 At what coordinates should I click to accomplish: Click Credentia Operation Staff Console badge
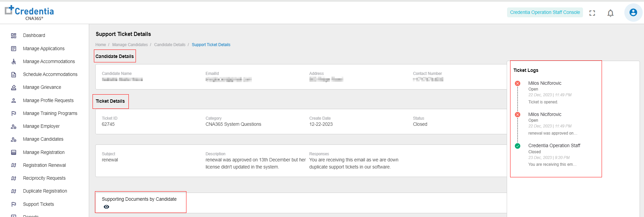(545, 13)
